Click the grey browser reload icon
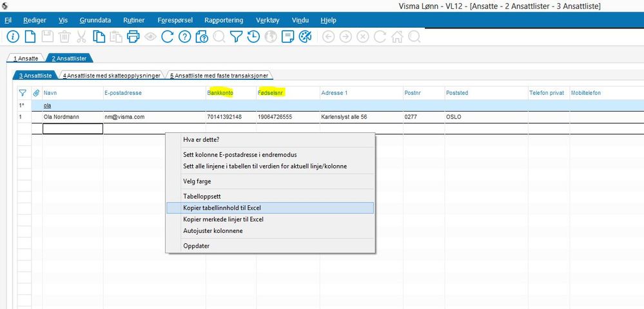 (380, 37)
